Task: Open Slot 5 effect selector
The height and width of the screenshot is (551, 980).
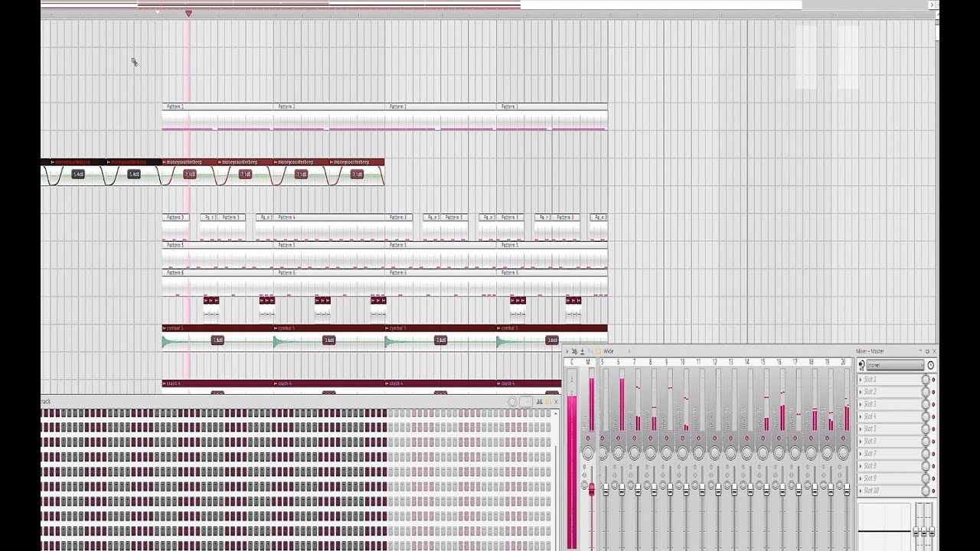Action: [x=890, y=429]
